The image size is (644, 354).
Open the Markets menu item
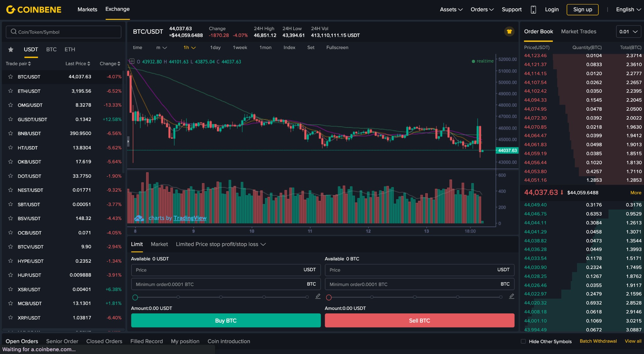click(x=87, y=9)
